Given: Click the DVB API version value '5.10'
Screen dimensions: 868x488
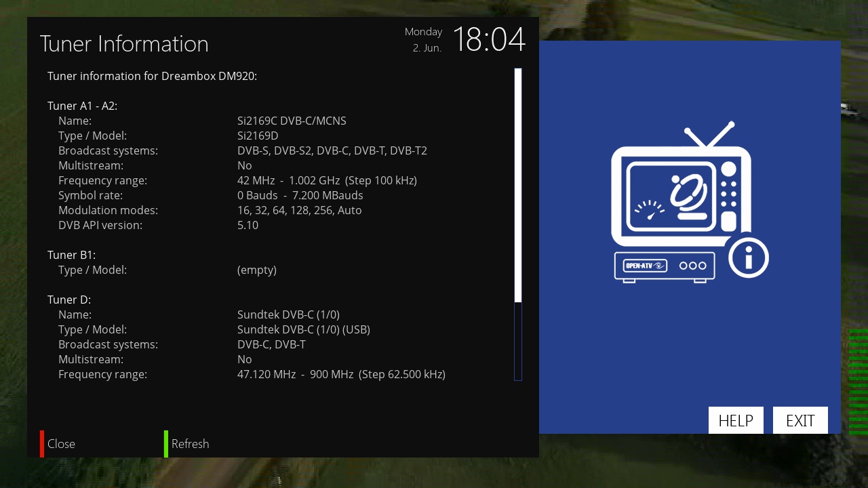Looking at the screenshot, I should (248, 225).
